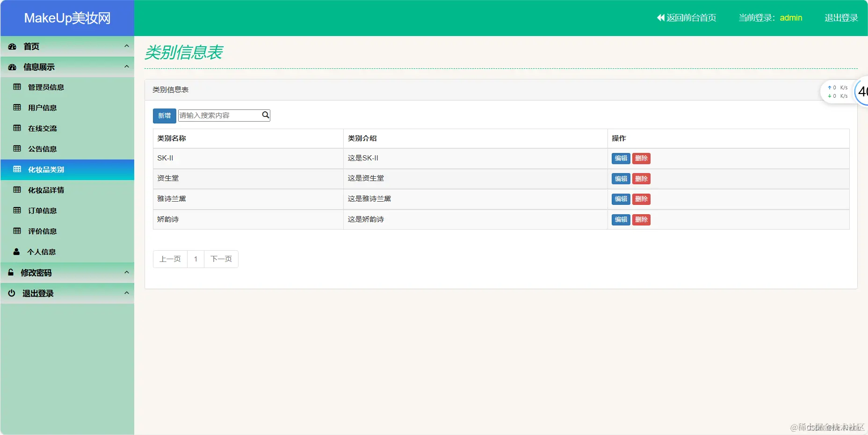The image size is (868, 435).
Task: Click the table icon beside 用户信息
Action: [x=17, y=108]
